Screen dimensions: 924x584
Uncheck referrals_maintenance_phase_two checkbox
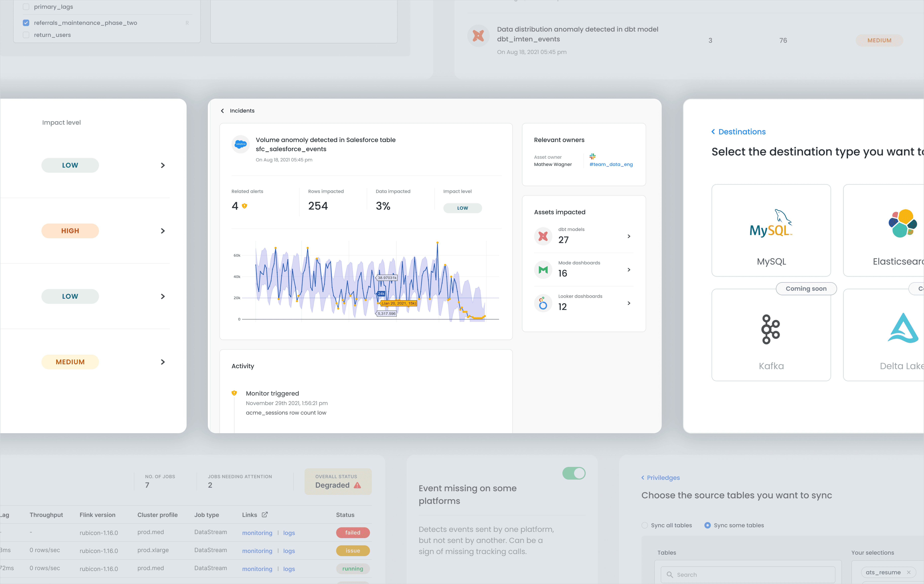[26, 23]
